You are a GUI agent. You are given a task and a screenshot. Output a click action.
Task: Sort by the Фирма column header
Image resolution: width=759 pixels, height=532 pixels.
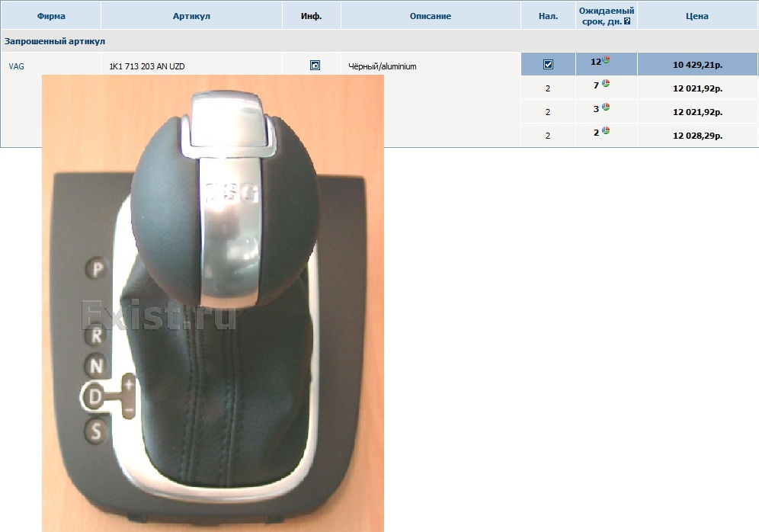51,16
